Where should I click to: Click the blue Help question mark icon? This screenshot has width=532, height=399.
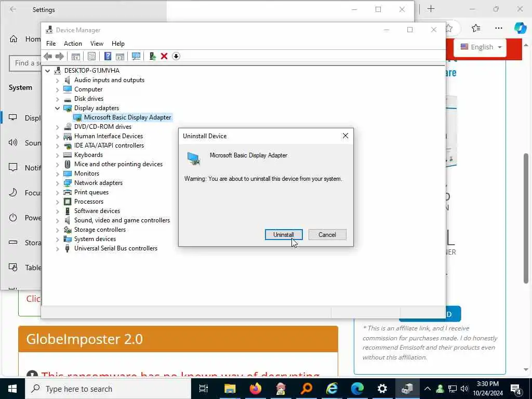pyautogui.click(x=108, y=56)
